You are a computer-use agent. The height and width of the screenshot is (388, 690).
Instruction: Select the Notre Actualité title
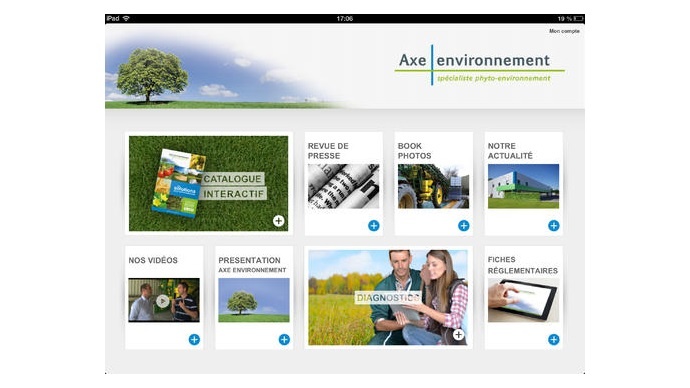pyautogui.click(x=510, y=151)
